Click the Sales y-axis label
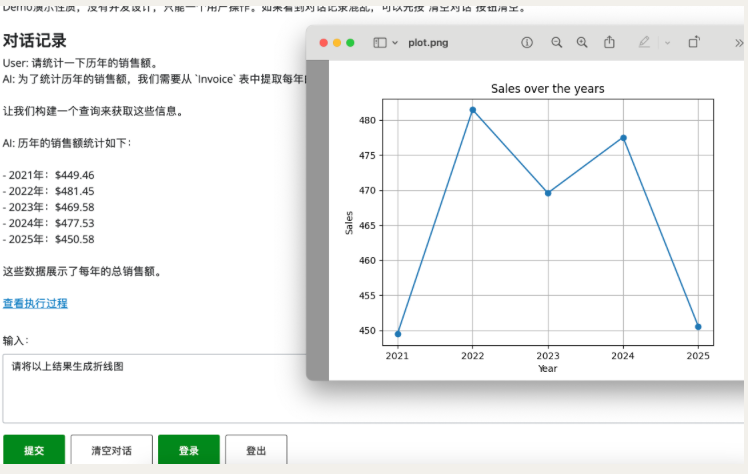Viewport: 748px width, 474px height. click(349, 223)
